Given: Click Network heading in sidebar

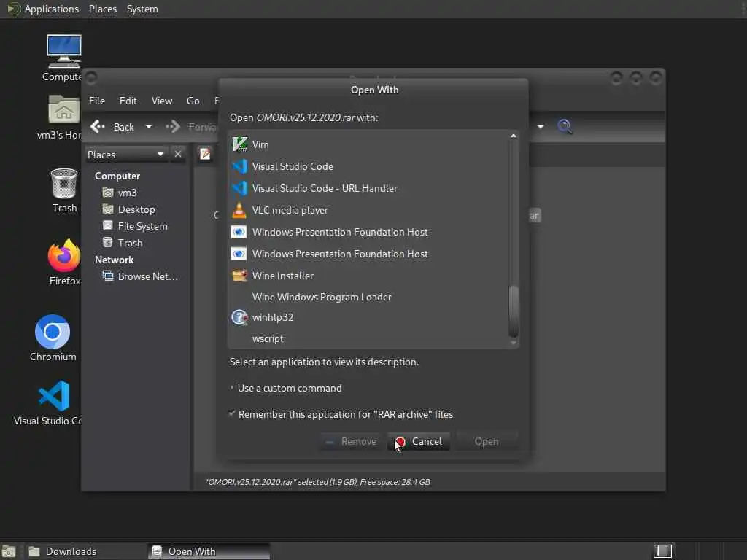Looking at the screenshot, I should [x=114, y=260].
